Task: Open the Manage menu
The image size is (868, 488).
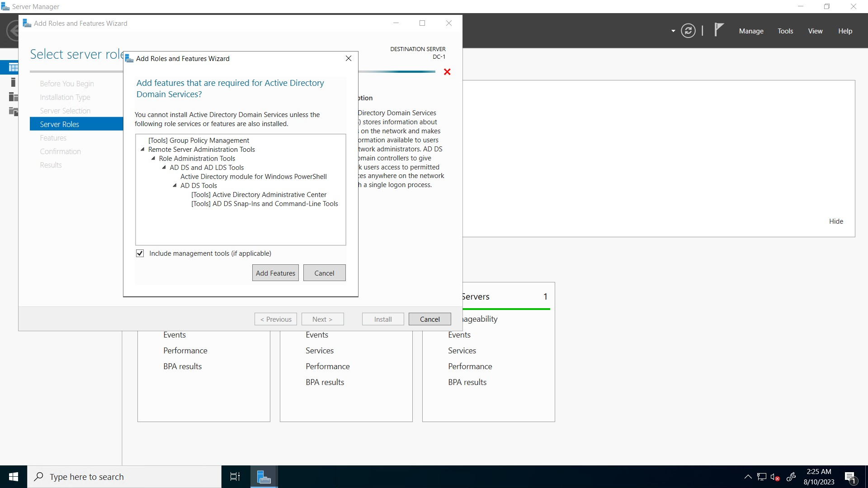Action: [x=751, y=31]
